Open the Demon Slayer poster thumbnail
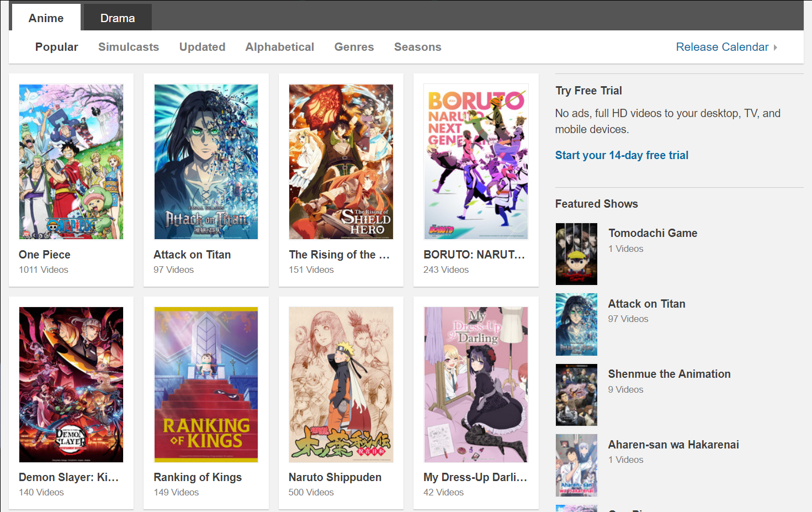 point(71,384)
